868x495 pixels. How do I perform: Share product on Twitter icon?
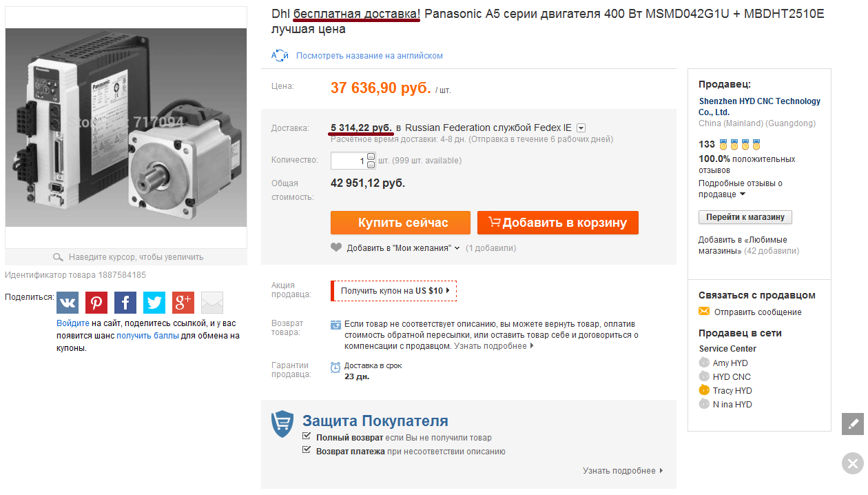[x=154, y=303]
